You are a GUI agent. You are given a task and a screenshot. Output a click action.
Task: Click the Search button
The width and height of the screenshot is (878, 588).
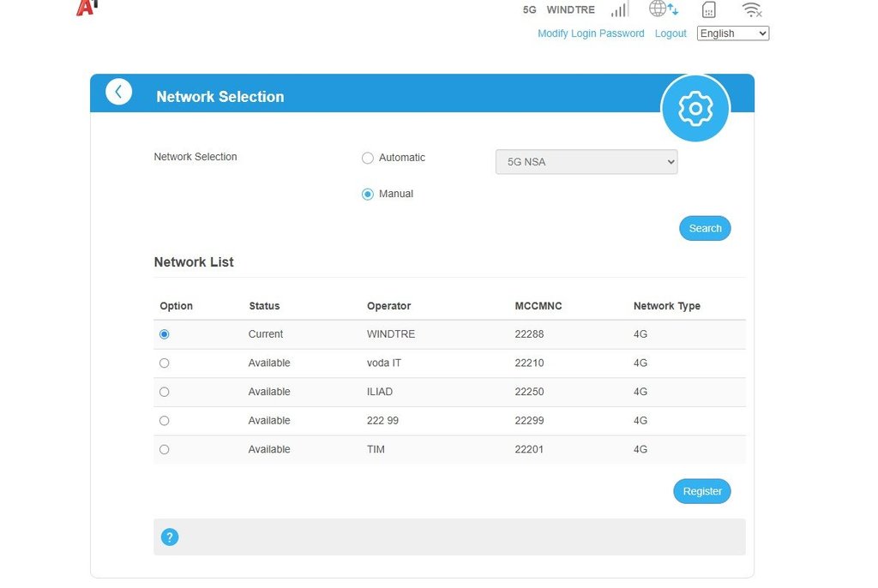705,228
